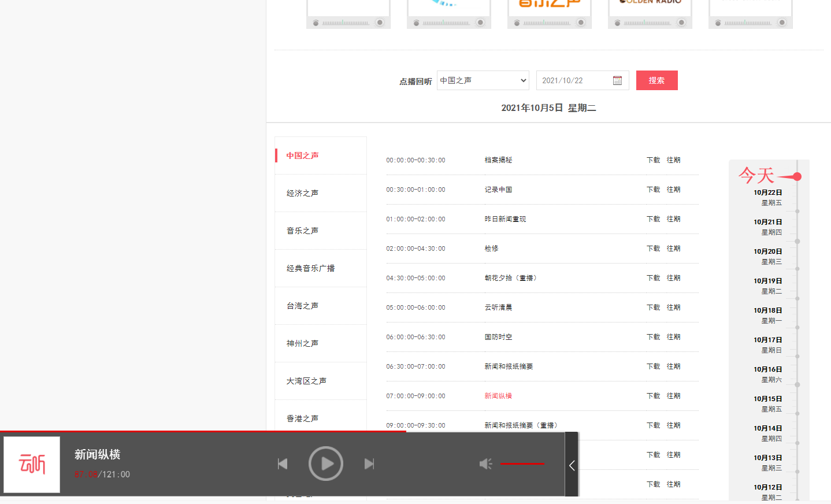Select 10月21日 on timeline
This screenshot has width=831, height=504.
pos(767,227)
